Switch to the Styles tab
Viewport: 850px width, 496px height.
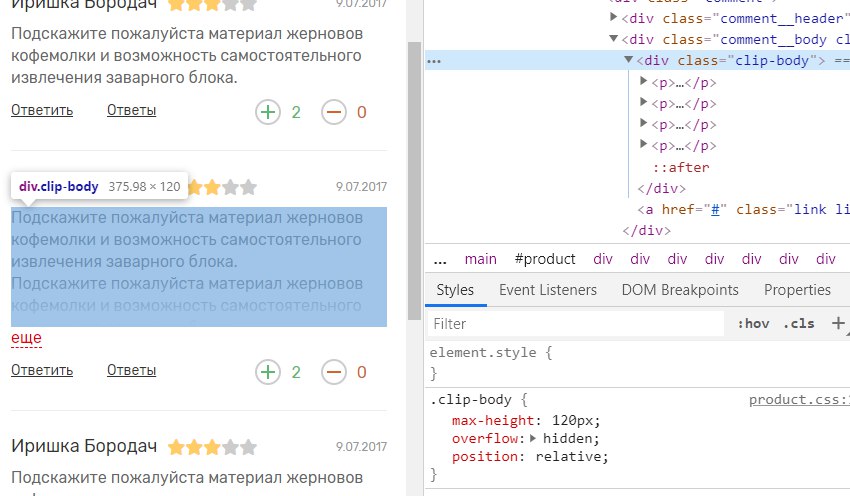click(455, 290)
